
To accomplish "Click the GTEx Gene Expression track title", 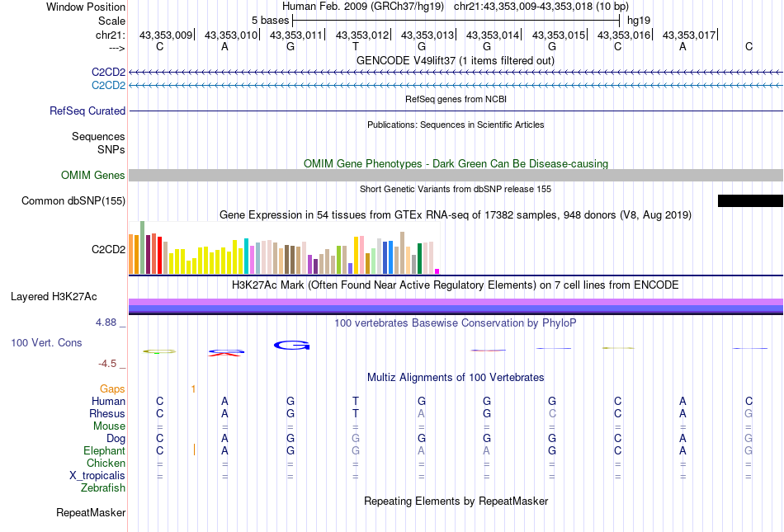I will 456,214.
